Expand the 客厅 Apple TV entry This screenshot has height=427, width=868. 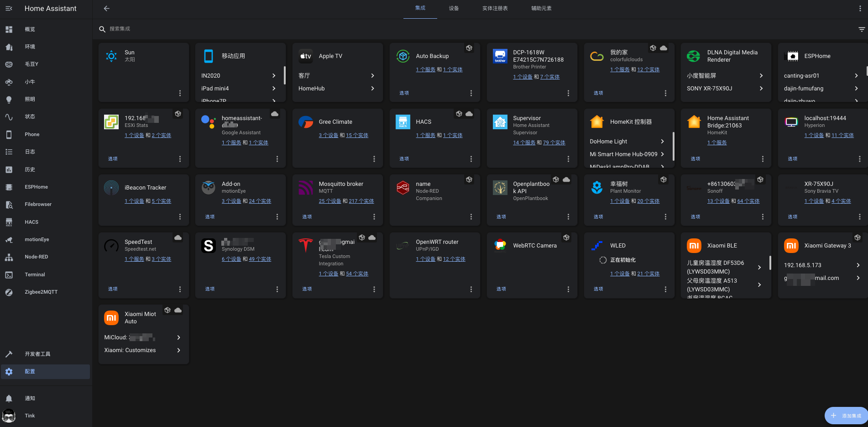tap(337, 76)
